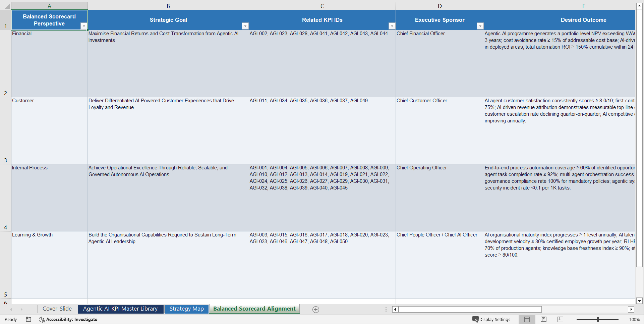Click the Select All corner triangle
This screenshot has width=644, height=324.
(5, 6)
